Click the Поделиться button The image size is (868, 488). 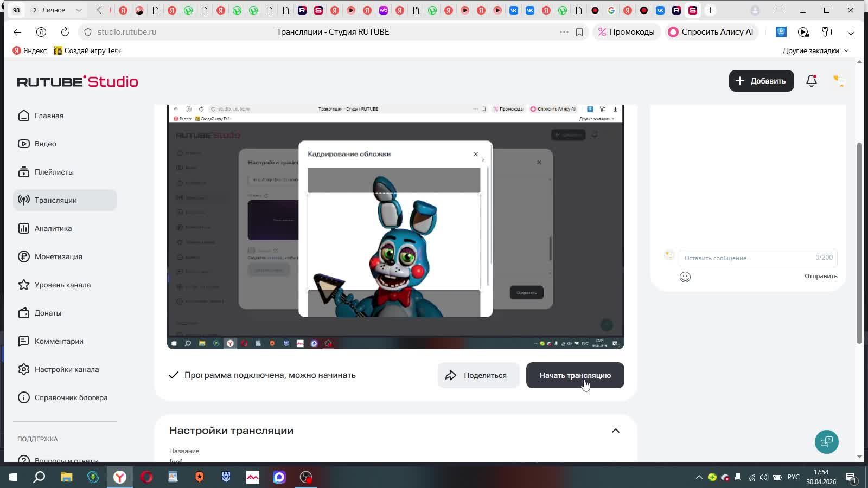point(478,375)
